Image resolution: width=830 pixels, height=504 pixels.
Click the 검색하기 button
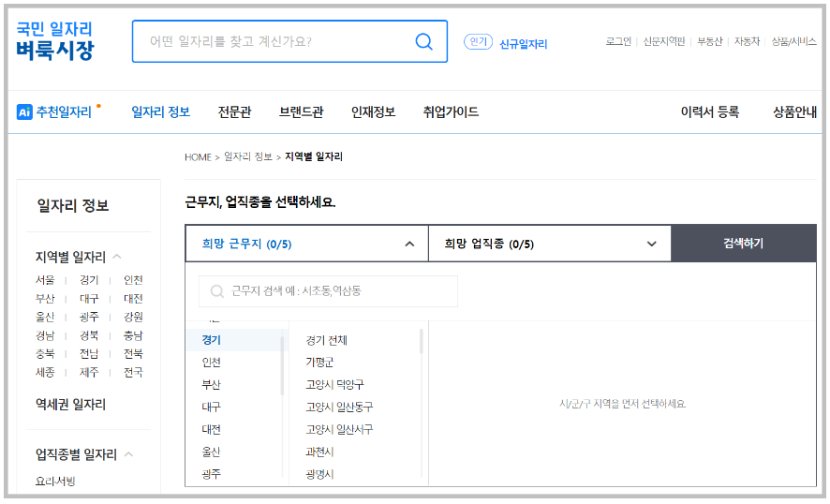click(744, 244)
